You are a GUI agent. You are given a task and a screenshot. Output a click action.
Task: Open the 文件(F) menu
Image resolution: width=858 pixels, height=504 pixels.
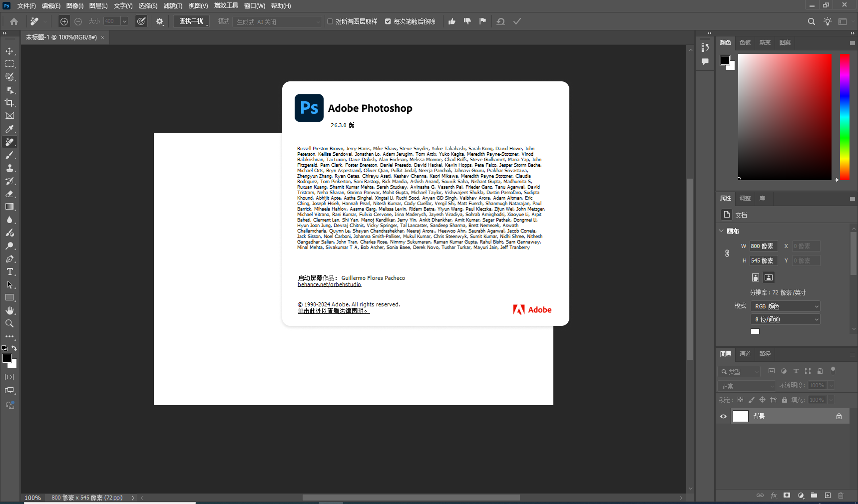click(x=26, y=6)
